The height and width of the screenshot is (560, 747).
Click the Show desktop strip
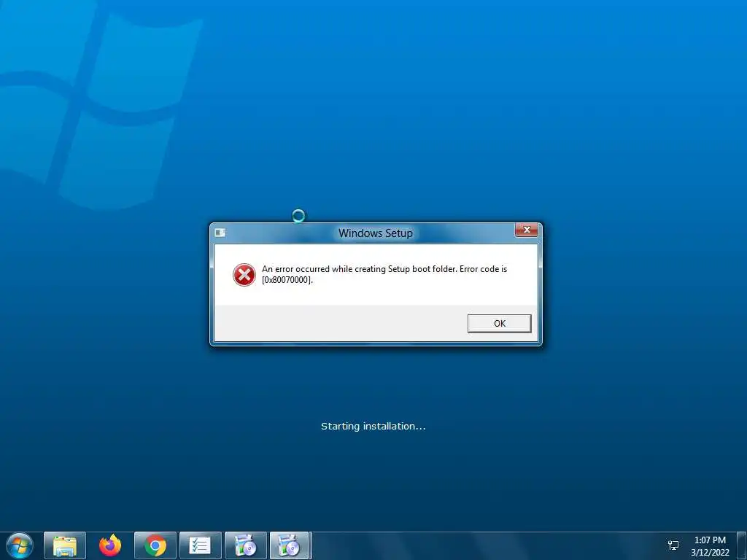(742, 545)
